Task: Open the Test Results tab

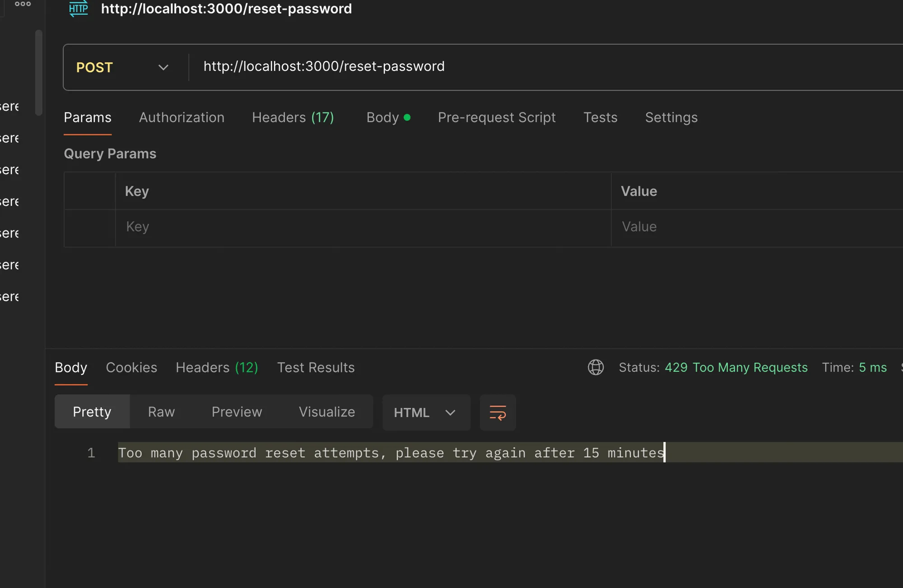Action: [316, 367]
